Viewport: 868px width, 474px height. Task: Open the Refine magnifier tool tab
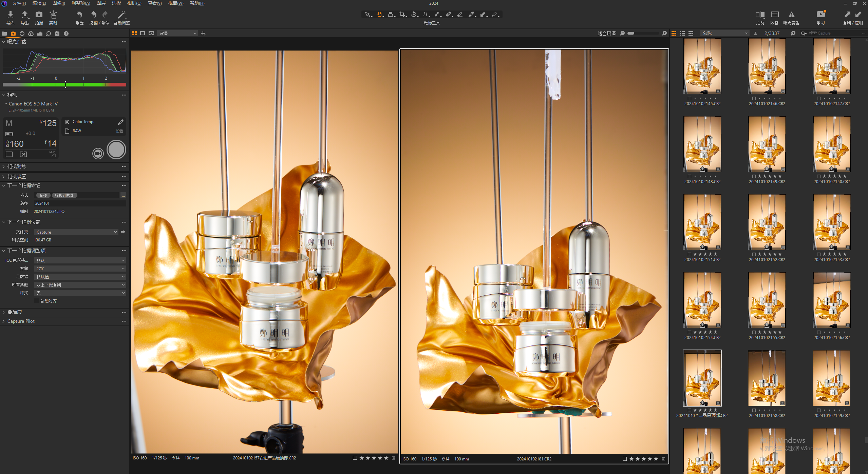(49, 34)
